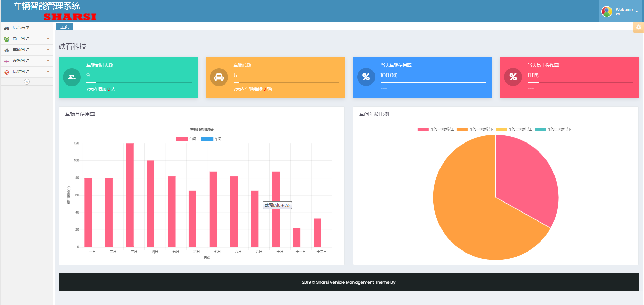The height and width of the screenshot is (305, 644).
Task: Click the car icon on 车辆总数 card
Action: pyautogui.click(x=219, y=77)
